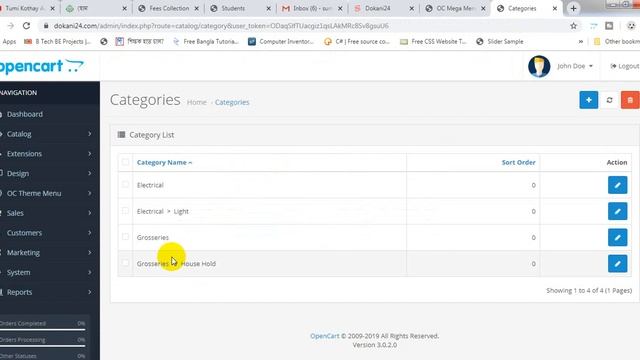
Task: Click the Logout link
Action: point(625,66)
